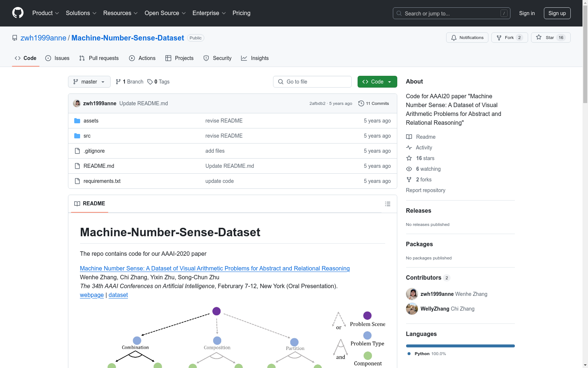The image size is (588, 368).
Task: Click zwh1999anne avatar in latest commit row
Action: [77, 103]
